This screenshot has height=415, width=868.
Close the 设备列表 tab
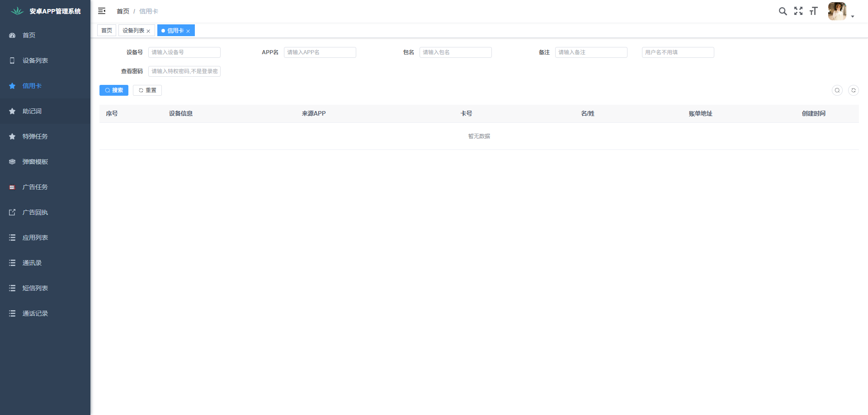click(x=148, y=31)
